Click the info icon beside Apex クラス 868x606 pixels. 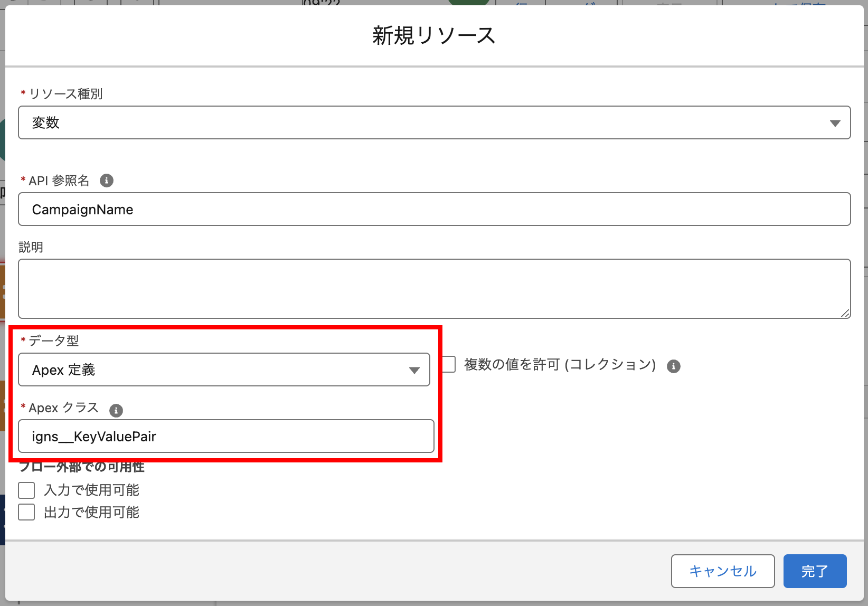116,410
